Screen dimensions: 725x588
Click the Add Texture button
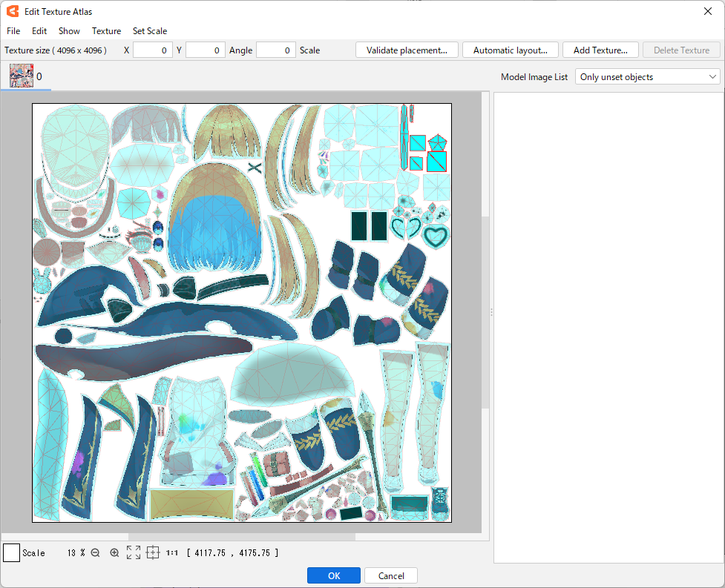600,50
